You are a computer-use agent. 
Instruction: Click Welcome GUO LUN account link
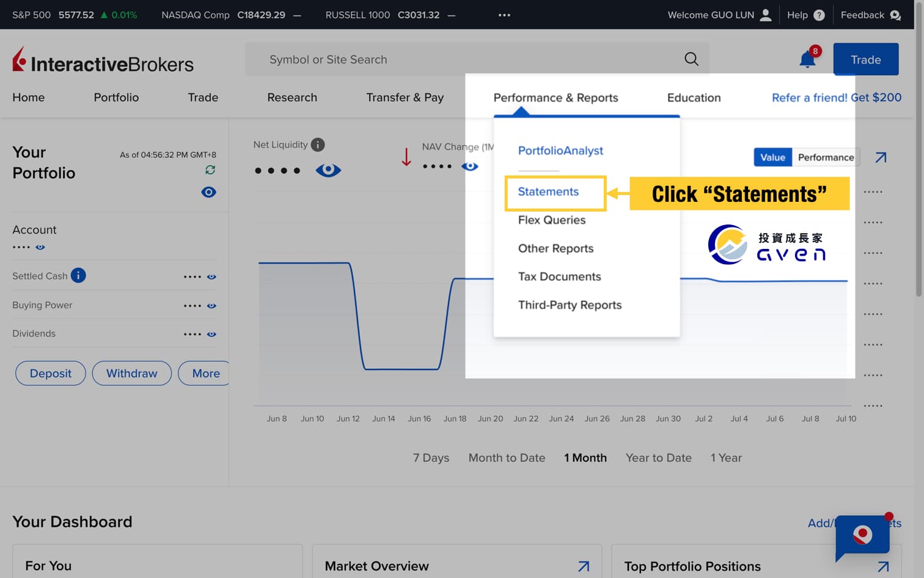click(719, 15)
